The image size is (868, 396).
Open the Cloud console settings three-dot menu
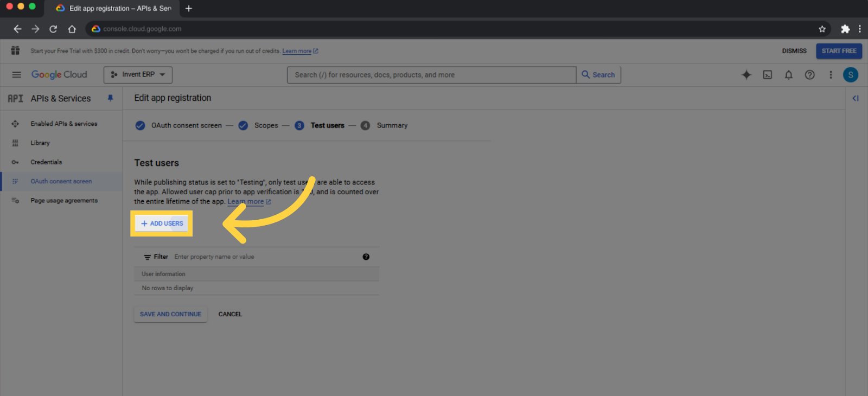coord(831,75)
